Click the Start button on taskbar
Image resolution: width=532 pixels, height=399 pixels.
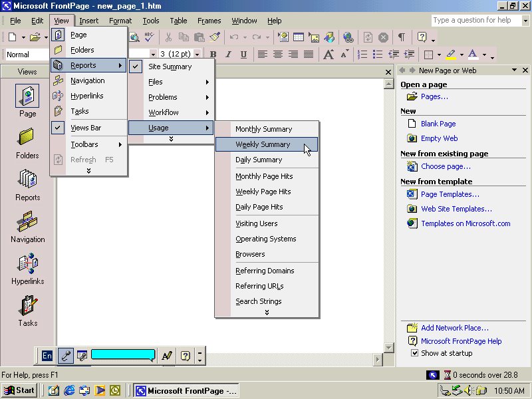pos(19,390)
